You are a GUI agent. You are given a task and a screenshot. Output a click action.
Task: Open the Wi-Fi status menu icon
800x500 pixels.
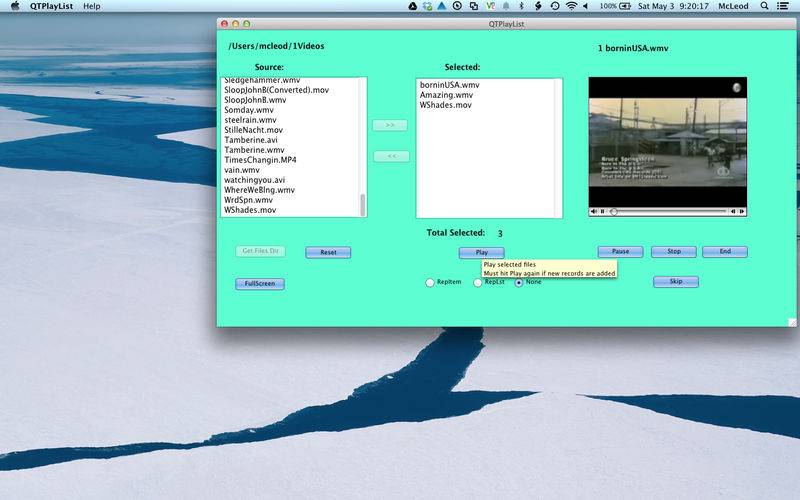[x=571, y=6]
